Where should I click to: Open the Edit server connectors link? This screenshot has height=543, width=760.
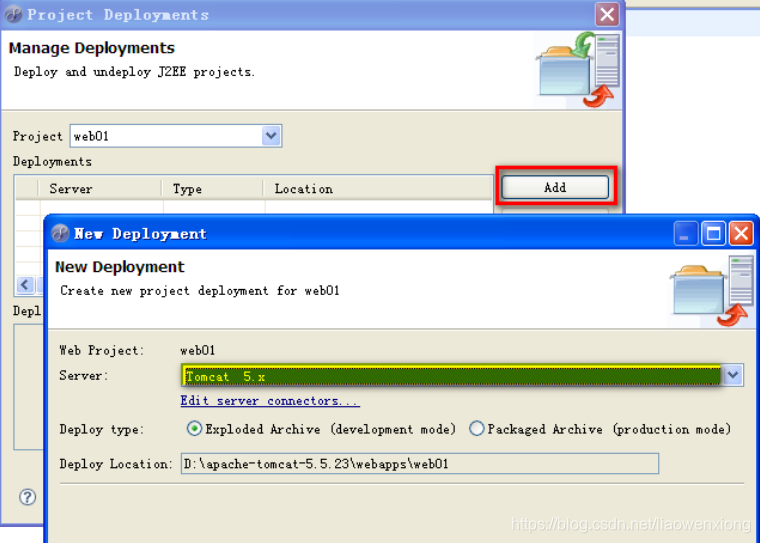coord(270,401)
